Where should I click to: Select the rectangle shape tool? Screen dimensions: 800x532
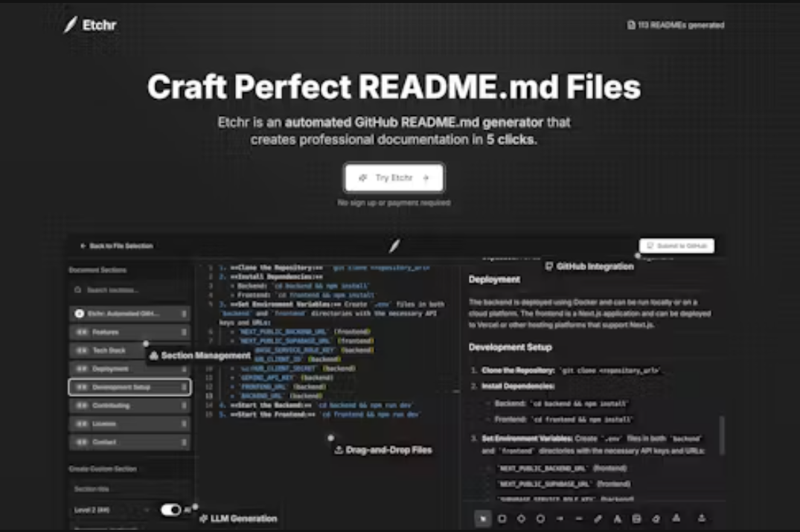pyautogui.click(x=502, y=519)
